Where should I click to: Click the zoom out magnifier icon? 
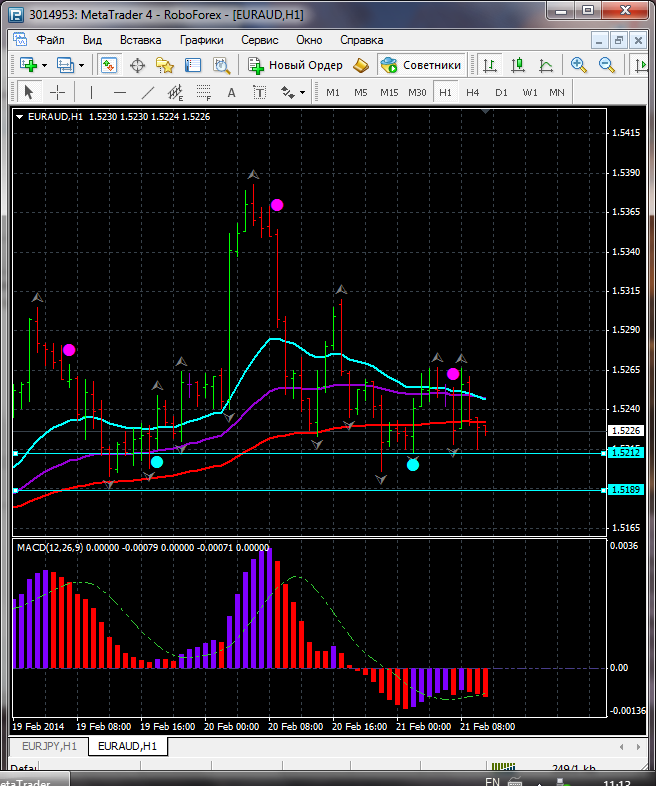tap(607, 65)
